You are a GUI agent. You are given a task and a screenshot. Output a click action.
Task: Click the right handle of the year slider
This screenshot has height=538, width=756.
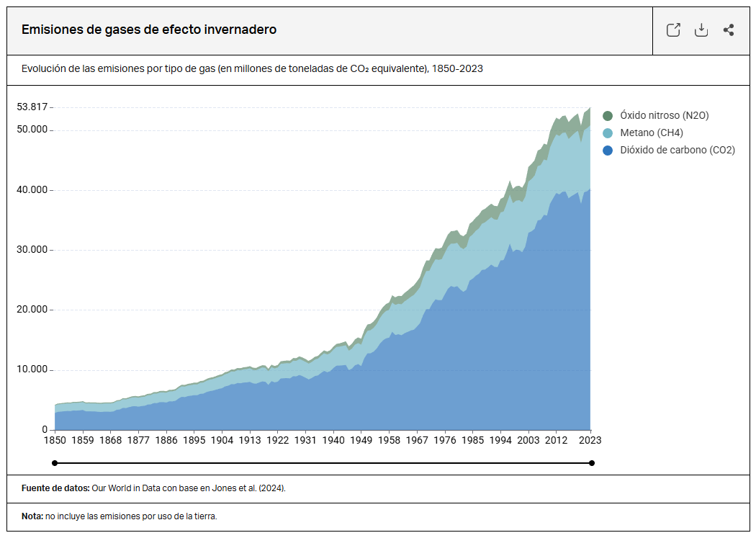(x=591, y=463)
